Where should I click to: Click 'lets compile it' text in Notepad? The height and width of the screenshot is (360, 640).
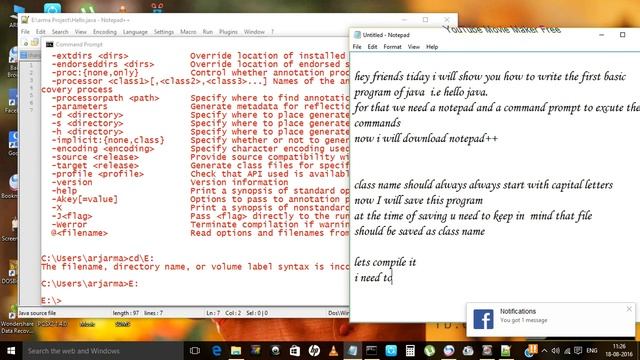[x=385, y=262]
